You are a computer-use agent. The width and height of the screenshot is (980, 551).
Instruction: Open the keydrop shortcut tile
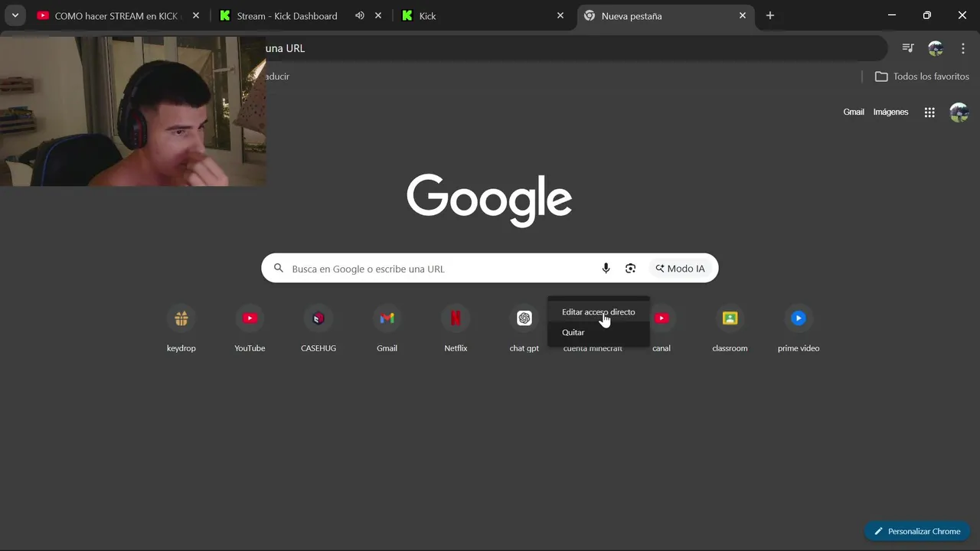click(181, 327)
